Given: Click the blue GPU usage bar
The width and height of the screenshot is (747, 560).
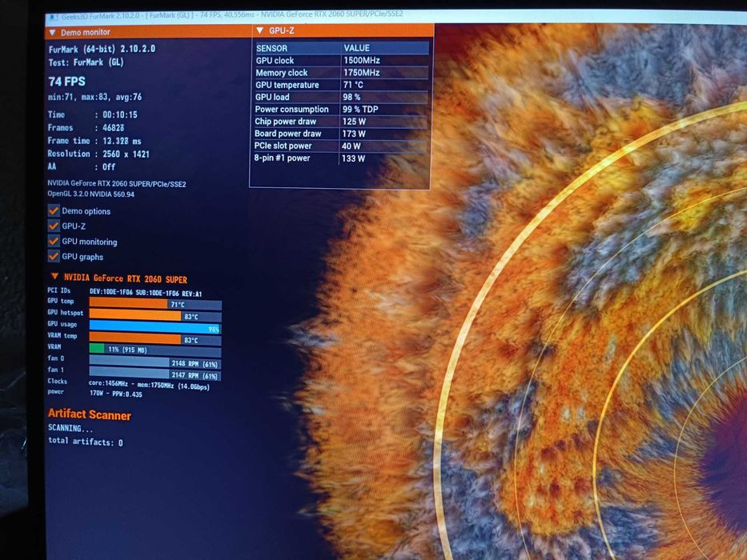Looking at the screenshot, I should [155, 328].
